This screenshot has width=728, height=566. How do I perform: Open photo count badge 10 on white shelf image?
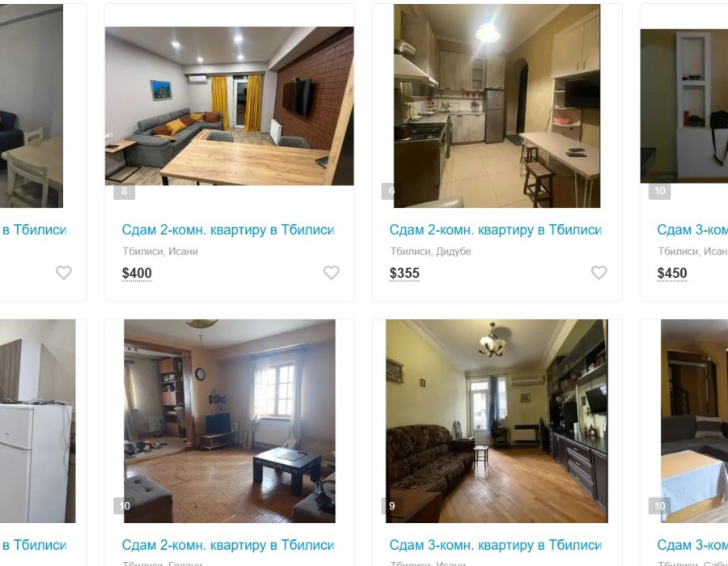pyautogui.click(x=659, y=191)
